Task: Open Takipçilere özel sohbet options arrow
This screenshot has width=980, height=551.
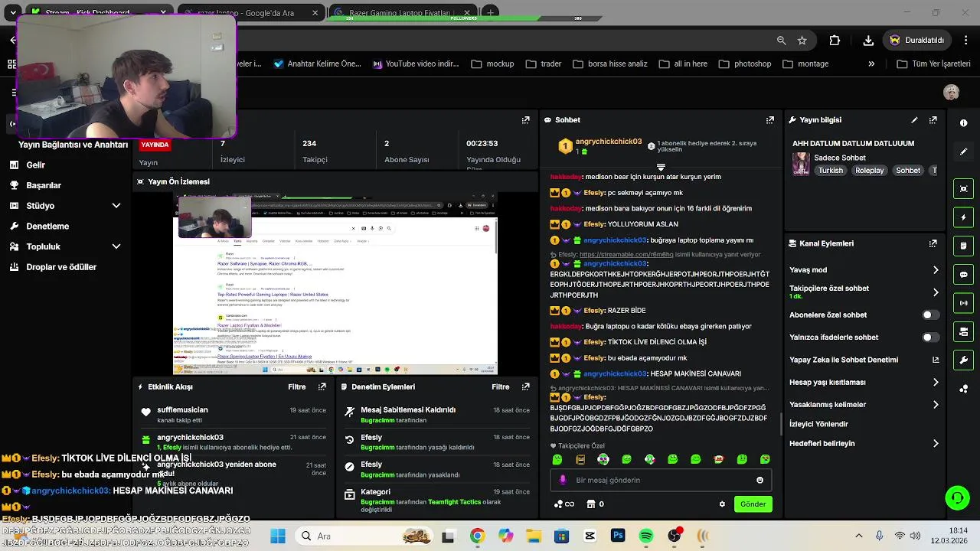Action: coord(936,292)
